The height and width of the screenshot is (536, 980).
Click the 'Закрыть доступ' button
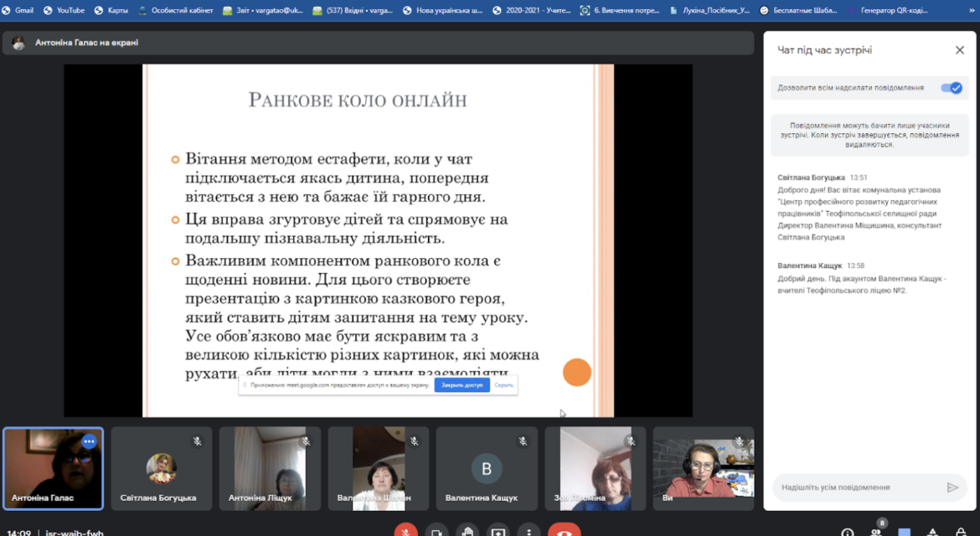click(x=462, y=384)
